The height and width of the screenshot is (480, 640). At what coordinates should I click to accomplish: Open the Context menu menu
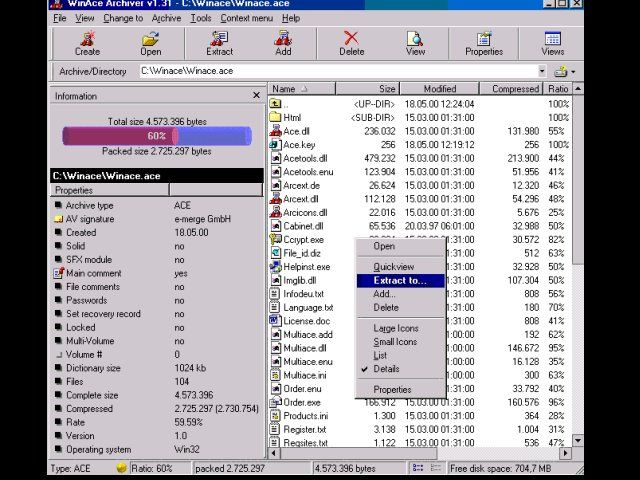tap(247, 18)
